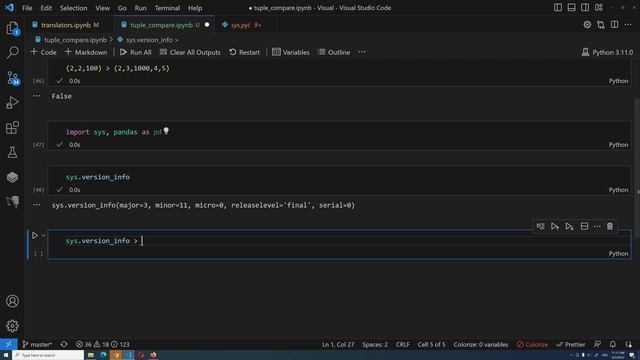Restart the notebook kernel

pos(244,52)
